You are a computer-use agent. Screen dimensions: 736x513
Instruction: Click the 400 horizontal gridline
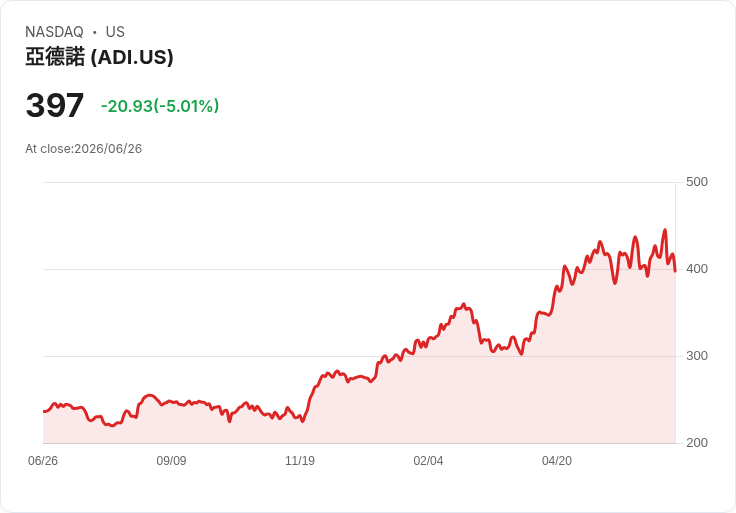(359, 269)
